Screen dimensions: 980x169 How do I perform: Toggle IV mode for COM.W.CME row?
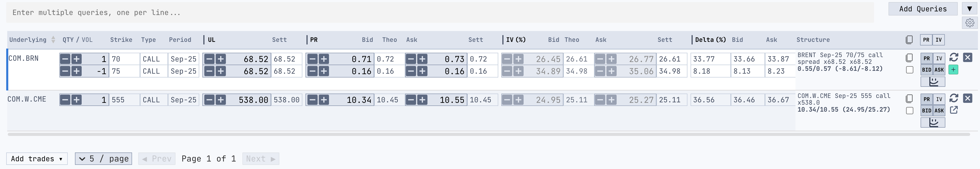pyautogui.click(x=939, y=99)
